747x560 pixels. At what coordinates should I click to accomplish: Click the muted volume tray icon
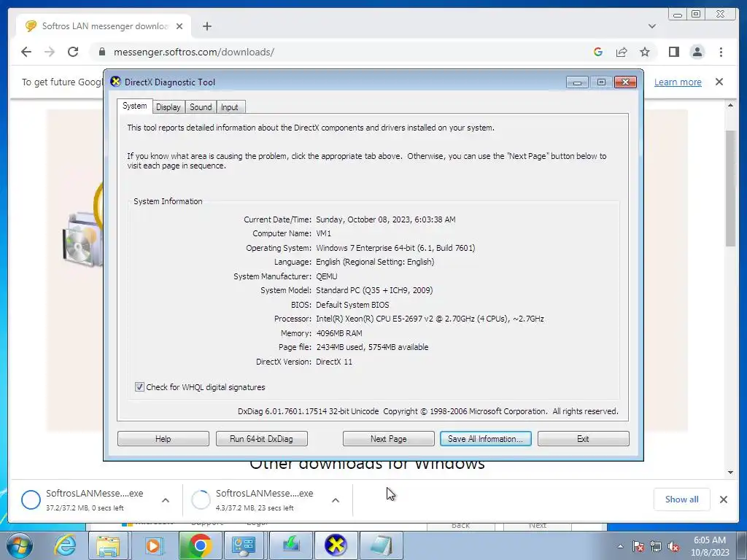[x=673, y=547]
